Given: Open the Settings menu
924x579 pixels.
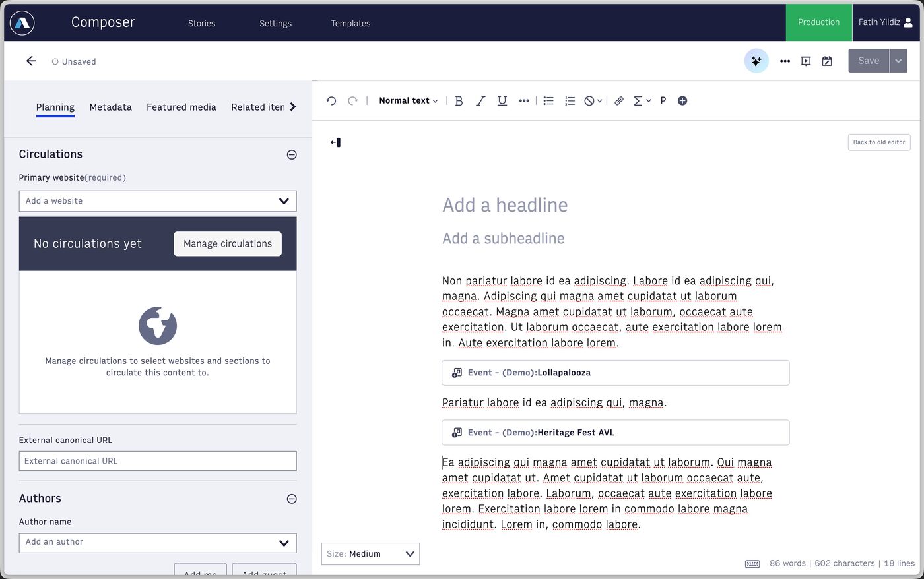Looking at the screenshot, I should pyautogui.click(x=275, y=23).
